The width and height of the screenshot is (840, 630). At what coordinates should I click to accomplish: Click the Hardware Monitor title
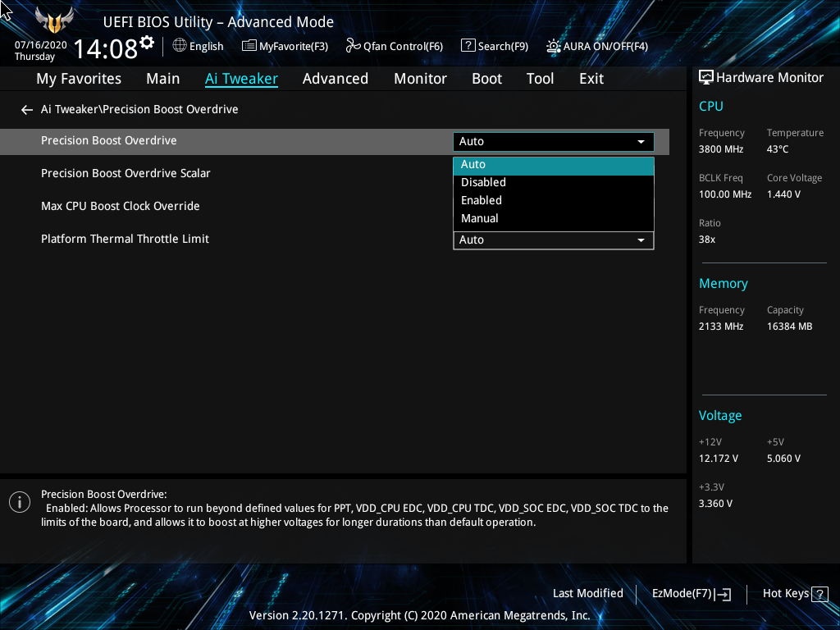(769, 78)
